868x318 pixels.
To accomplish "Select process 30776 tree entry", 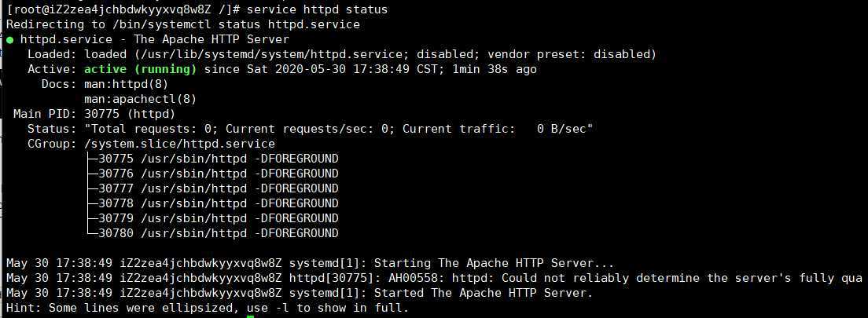I will (x=213, y=174).
